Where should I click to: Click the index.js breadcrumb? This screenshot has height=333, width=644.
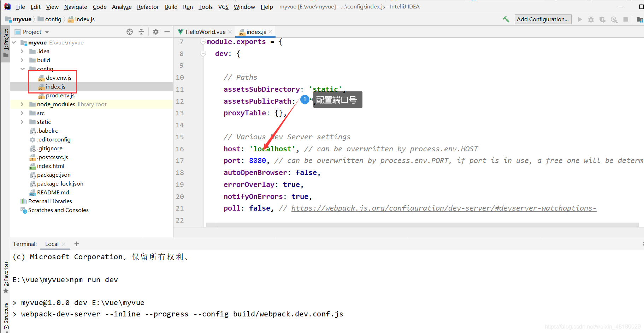tap(81, 19)
